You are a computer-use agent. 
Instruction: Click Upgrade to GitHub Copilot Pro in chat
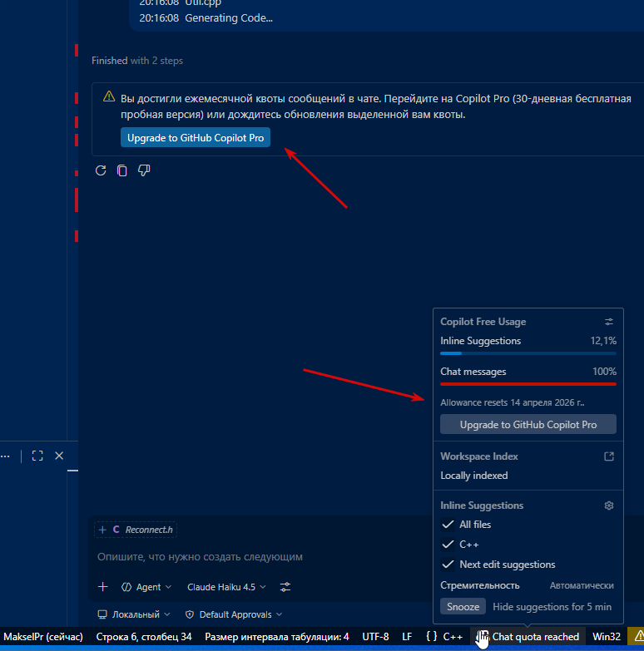click(x=196, y=137)
